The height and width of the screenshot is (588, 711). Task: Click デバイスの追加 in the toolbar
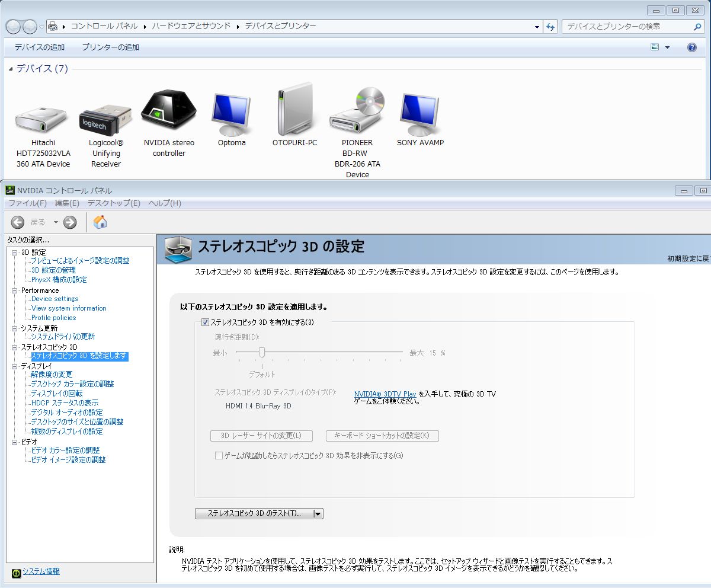click(x=40, y=47)
